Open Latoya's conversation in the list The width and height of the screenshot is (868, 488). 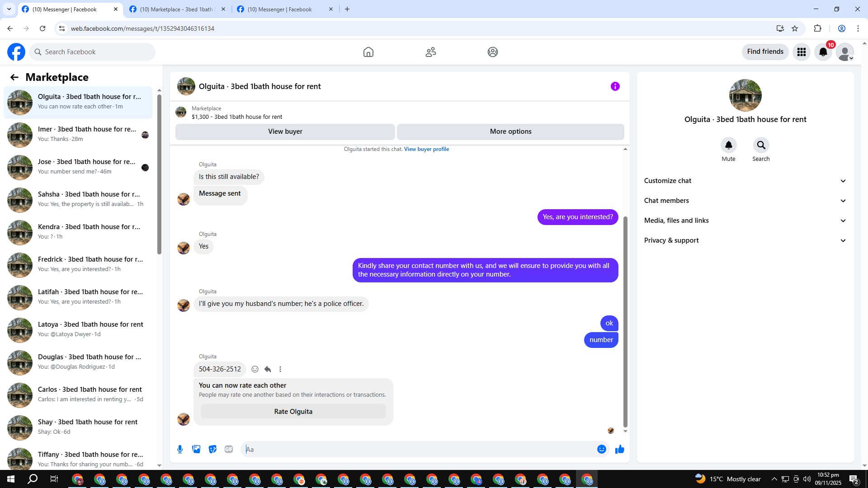[x=78, y=330]
